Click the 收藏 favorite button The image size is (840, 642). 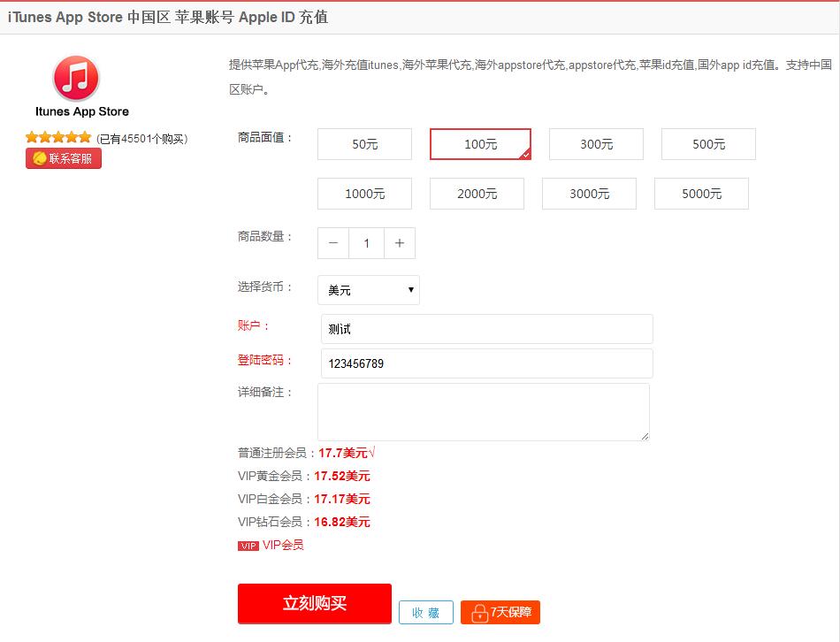[x=426, y=613]
